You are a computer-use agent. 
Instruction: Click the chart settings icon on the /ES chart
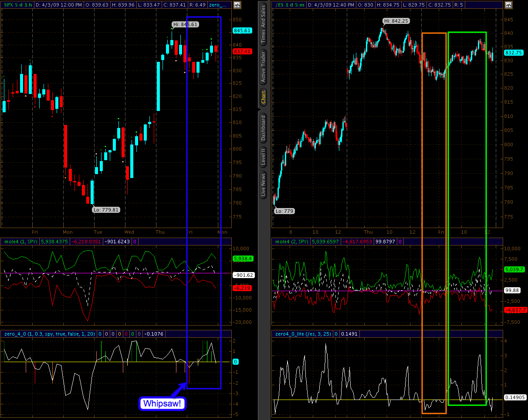point(508,5)
